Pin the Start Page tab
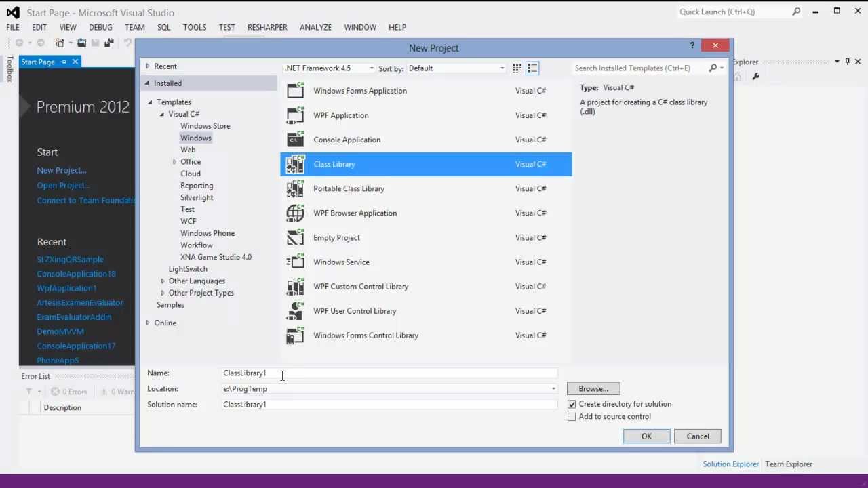This screenshot has width=868, height=488. click(x=64, y=62)
